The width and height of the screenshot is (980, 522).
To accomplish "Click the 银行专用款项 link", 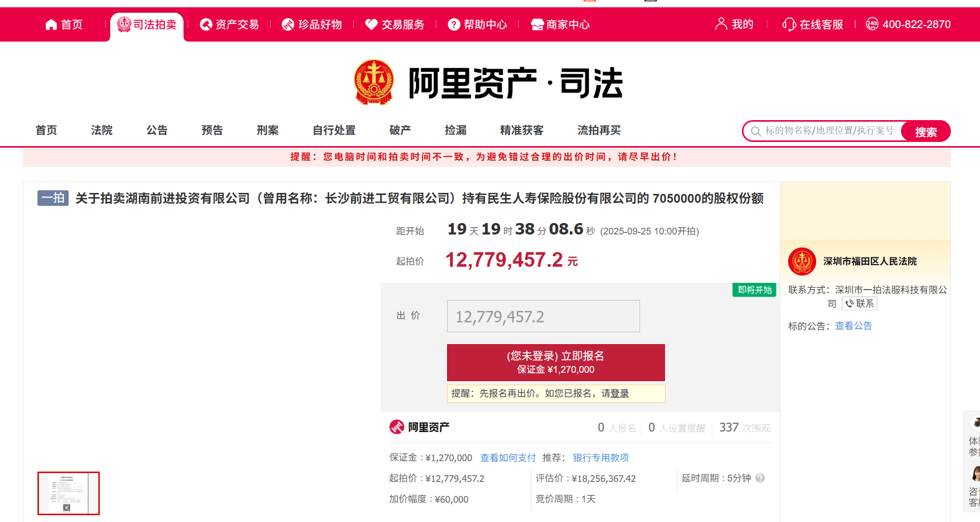I will [601, 458].
